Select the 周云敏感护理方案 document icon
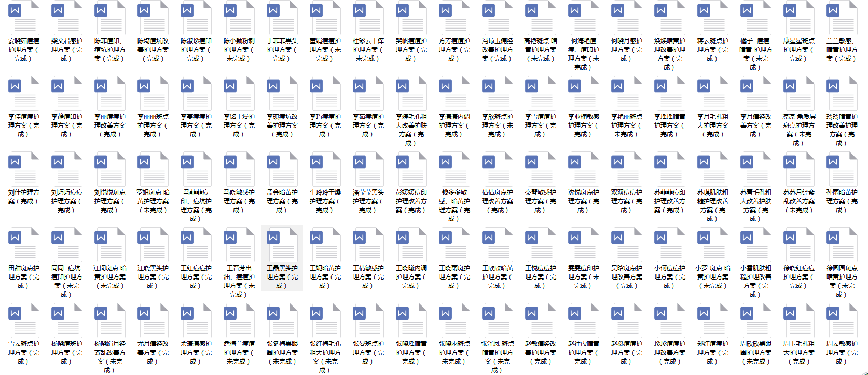Viewport: 868px width, 375px height. pyautogui.click(x=842, y=321)
